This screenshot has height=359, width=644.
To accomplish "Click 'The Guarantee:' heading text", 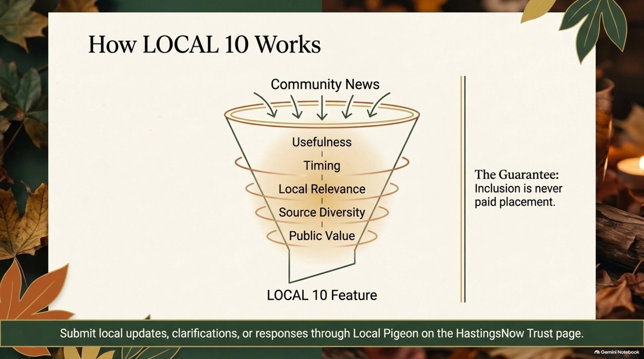I will 516,174.
